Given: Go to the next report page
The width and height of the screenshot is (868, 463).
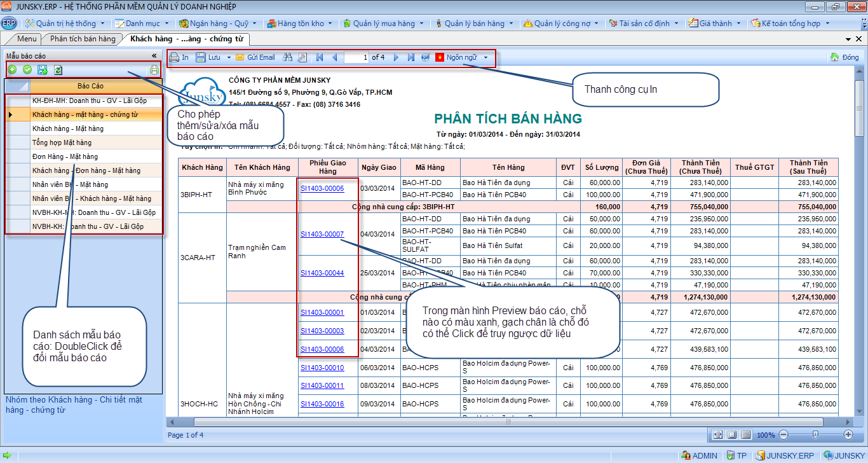Looking at the screenshot, I should (x=396, y=57).
